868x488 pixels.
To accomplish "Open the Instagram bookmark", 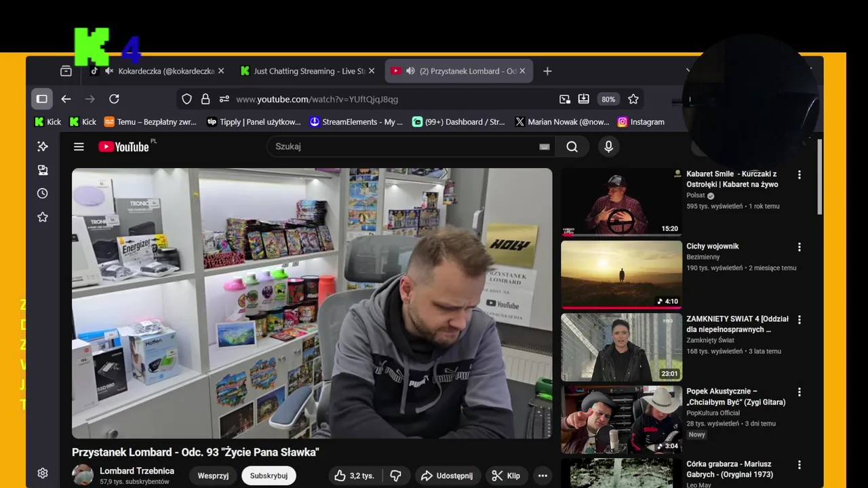I will tap(641, 122).
